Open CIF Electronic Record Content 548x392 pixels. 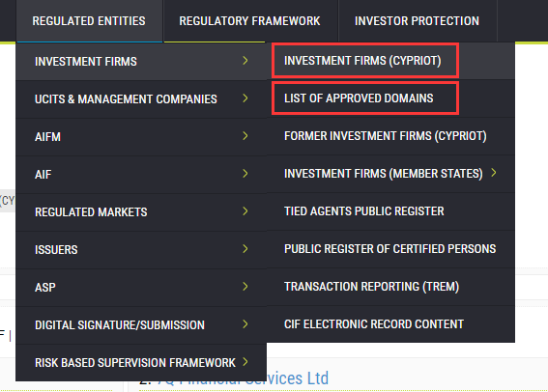click(374, 324)
